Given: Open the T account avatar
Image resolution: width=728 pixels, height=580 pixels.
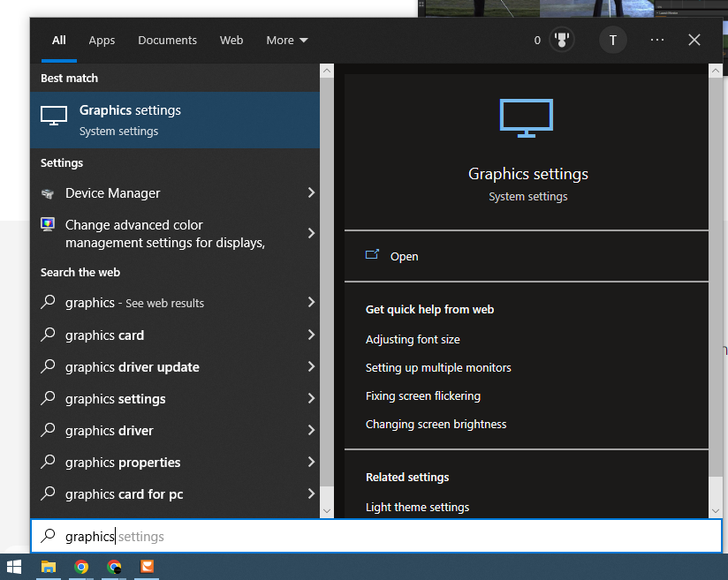Looking at the screenshot, I should [612, 40].
